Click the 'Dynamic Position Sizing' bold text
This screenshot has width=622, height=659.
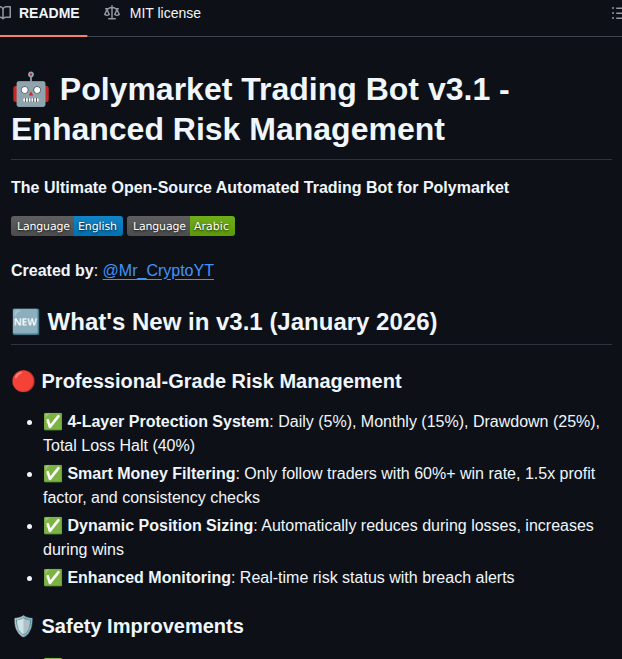pyautogui.click(x=160, y=526)
